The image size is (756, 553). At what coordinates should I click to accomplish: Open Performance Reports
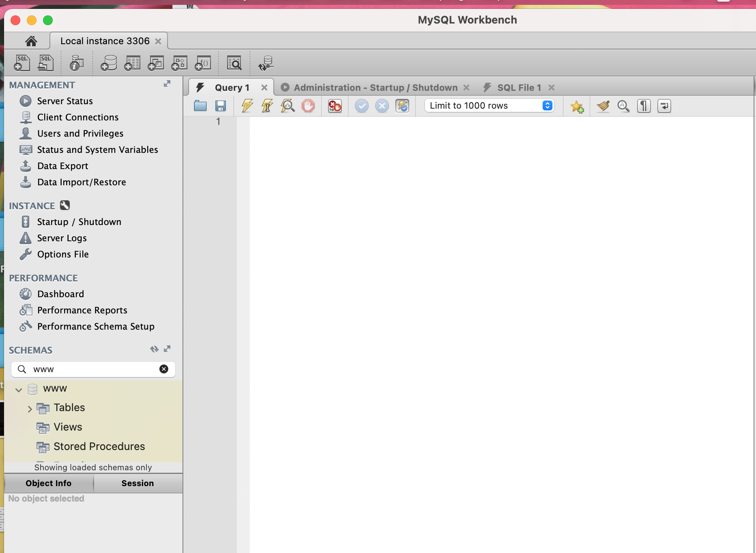[x=82, y=310]
